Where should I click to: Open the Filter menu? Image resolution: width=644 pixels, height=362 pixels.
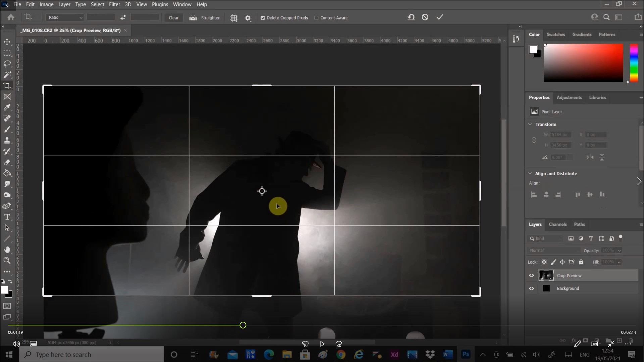(114, 4)
